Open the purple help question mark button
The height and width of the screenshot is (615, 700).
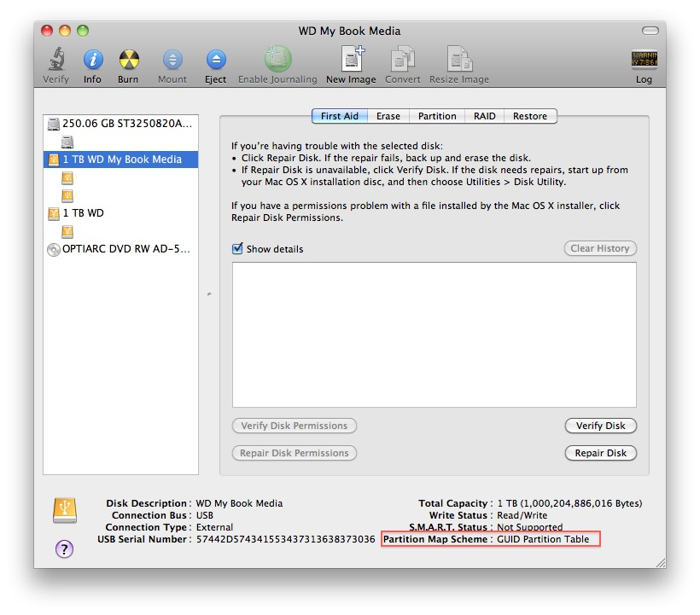64,549
